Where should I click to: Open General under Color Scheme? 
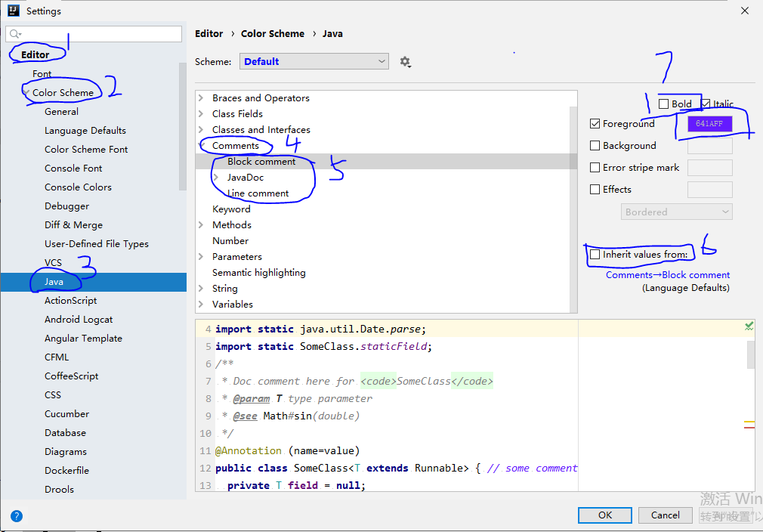point(61,111)
